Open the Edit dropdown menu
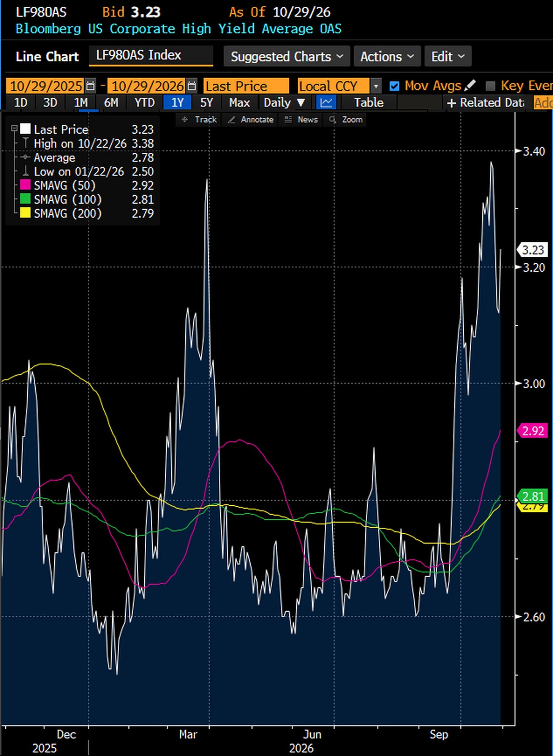 (448, 57)
